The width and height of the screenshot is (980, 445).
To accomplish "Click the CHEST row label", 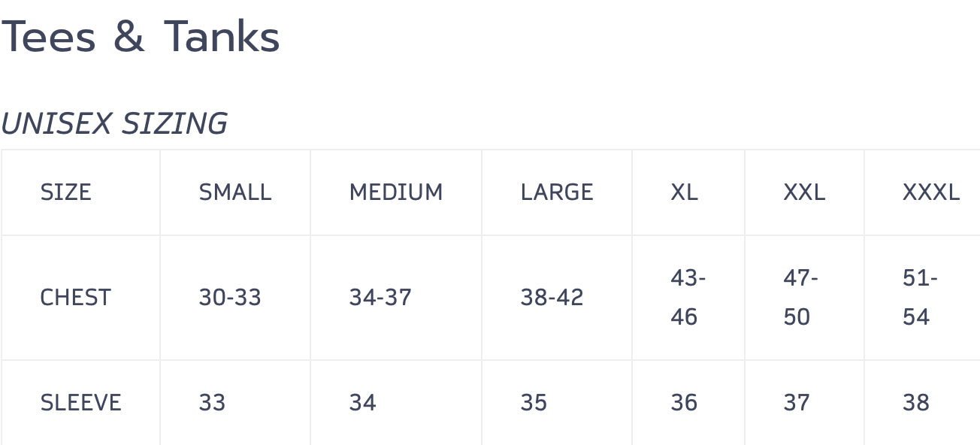I will click(x=75, y=298).
